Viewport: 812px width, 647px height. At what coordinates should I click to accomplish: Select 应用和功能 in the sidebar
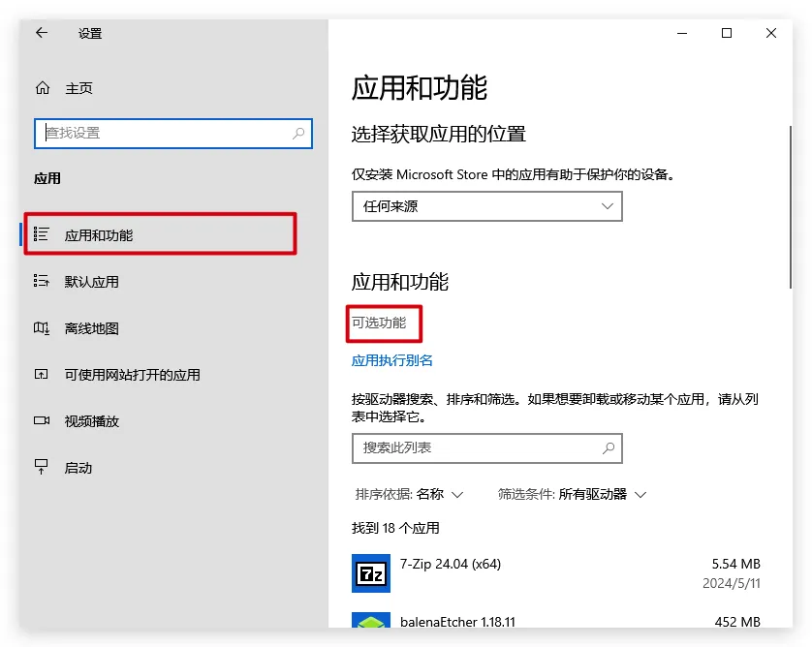point(99,235)
